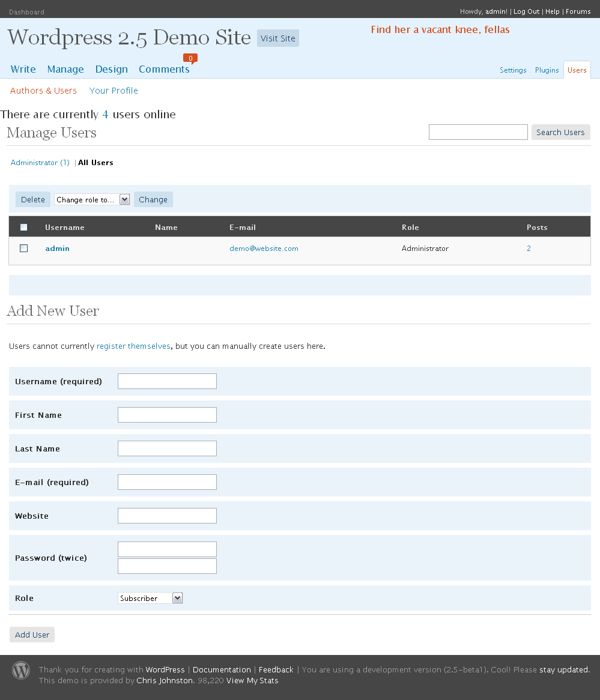Expand the Role dropdown set to Subscriber
This screenshot has width=600, height=700.
150,598
